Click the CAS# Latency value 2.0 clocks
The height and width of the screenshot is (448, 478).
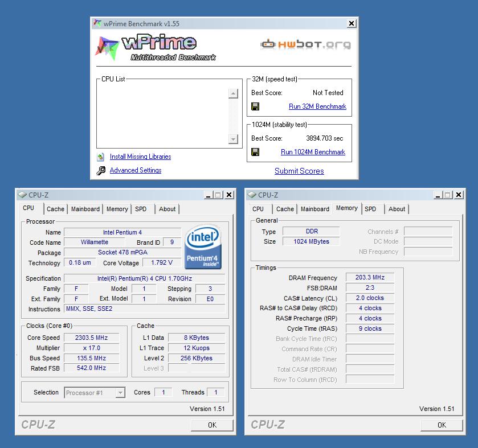(x=370, y=298)
